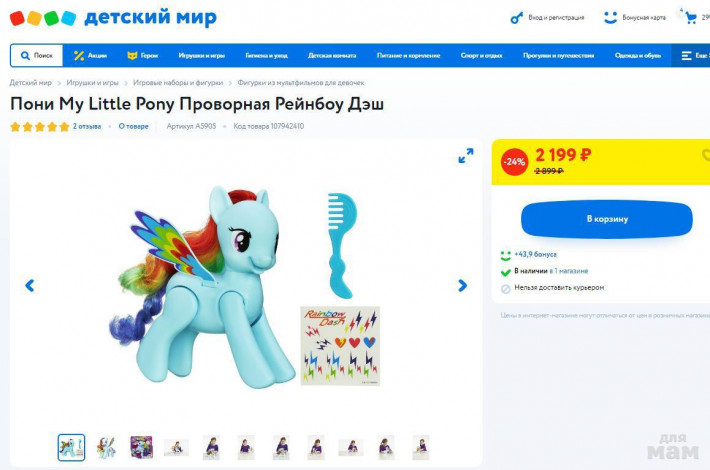710x470 pixels.
Task: Open the hamburger menu for more categories
Action: point(686,55)
